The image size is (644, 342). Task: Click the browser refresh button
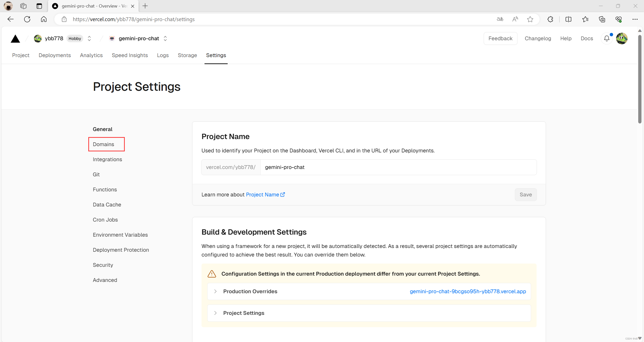(x=27, y=19)
